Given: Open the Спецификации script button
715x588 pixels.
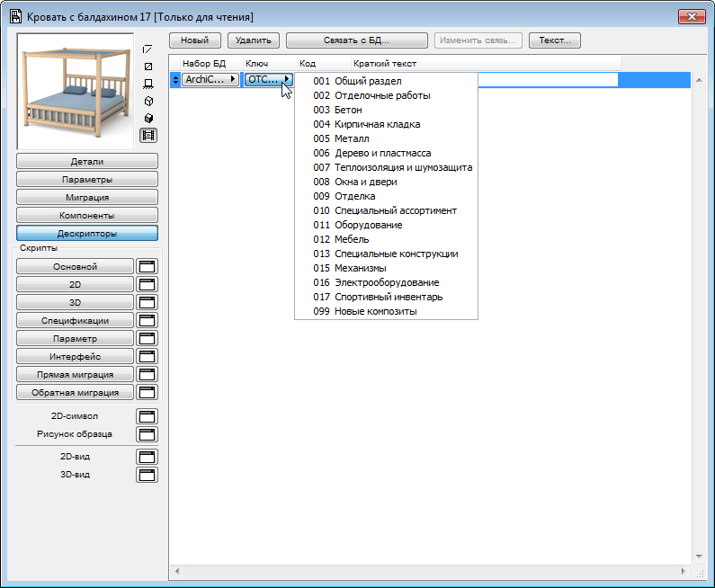Looking at the screenshot, I should click(x=76, y=320).
